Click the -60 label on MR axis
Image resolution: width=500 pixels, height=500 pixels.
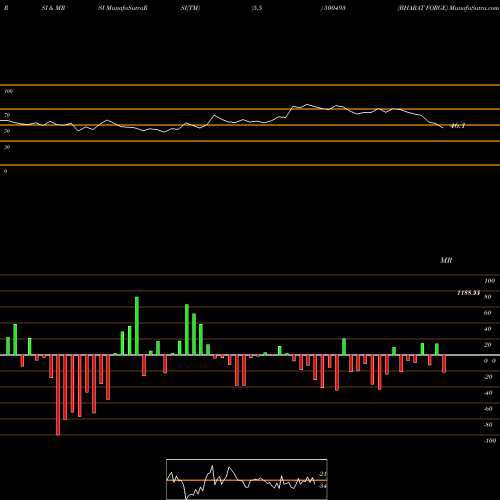(x=488, y=409)
